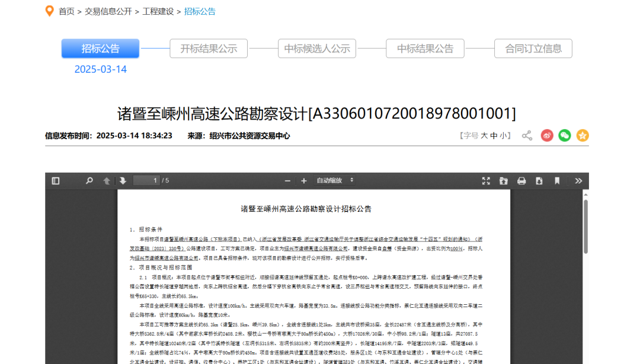Viewport: 640px width, 364px height.
Task: Open the PDF find search tool
Action: [x=89, y=181]
